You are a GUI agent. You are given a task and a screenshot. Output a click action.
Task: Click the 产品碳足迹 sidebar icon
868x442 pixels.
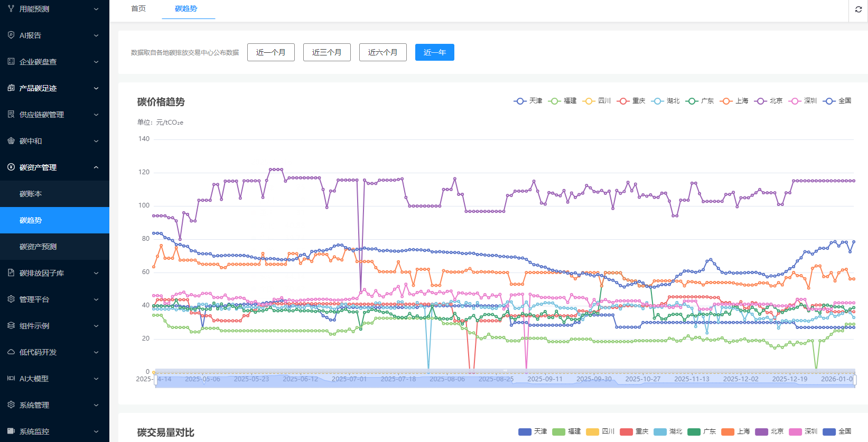(11, 88)
